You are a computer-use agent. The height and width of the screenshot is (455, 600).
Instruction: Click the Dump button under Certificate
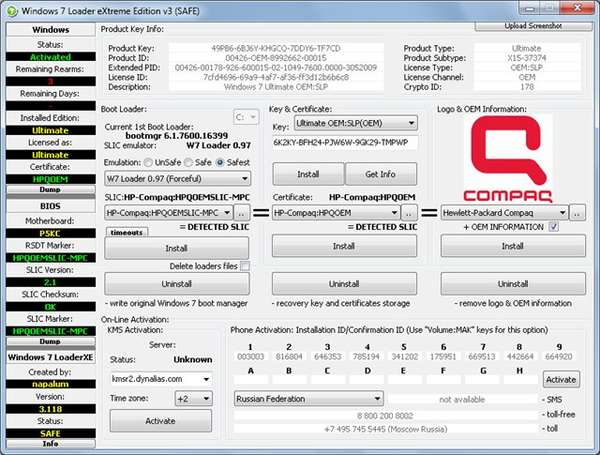(x=51, y=190)
